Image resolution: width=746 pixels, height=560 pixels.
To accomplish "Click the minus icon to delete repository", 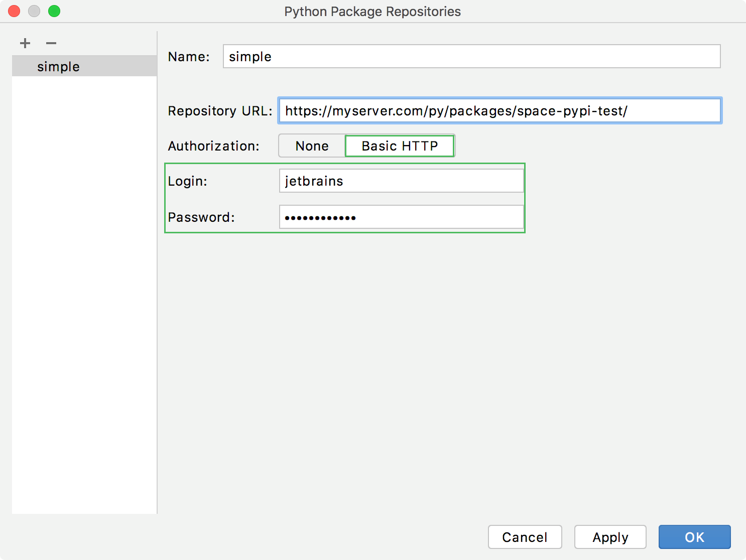I will point(50,43).
